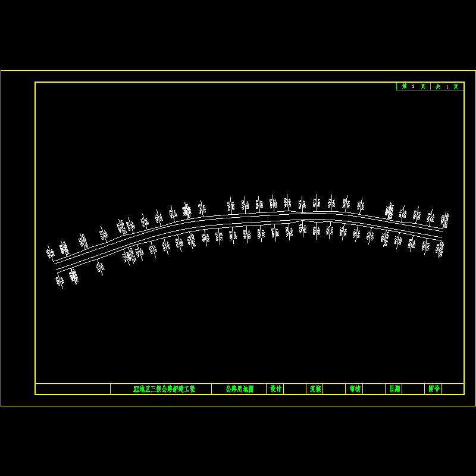Click the road centerline at the curve apex
This screenshot has height=476, width=476.
point(315,216)
